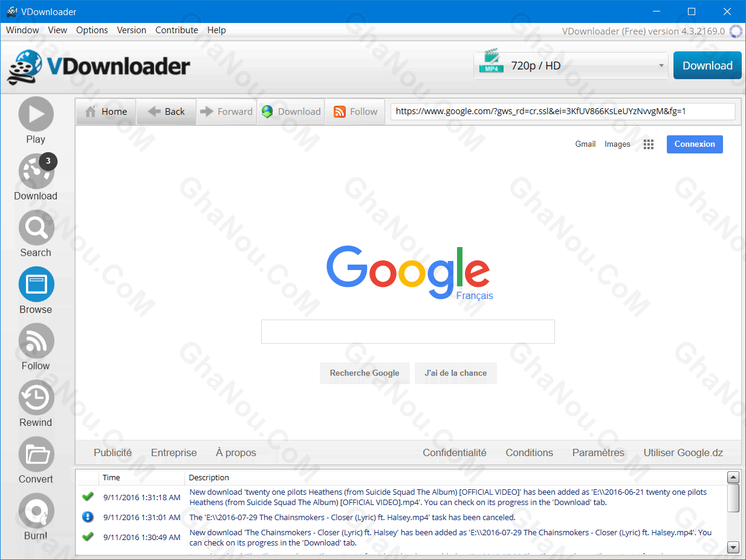Open the À propos footer link
746x560 pixels.
[236, 453]
